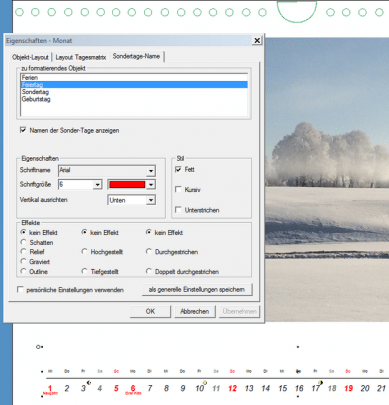Click the moon phase icon near day 3
The height and width of the screenshot is (405, 389).
[x=89, y=382]
